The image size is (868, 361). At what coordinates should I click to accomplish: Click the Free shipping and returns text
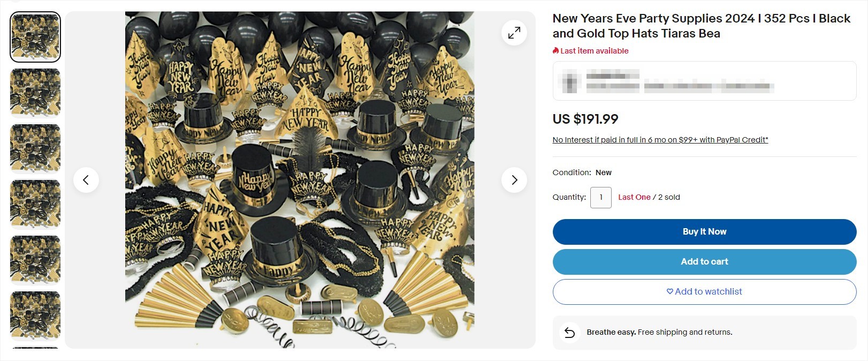(x=685, y=332)
